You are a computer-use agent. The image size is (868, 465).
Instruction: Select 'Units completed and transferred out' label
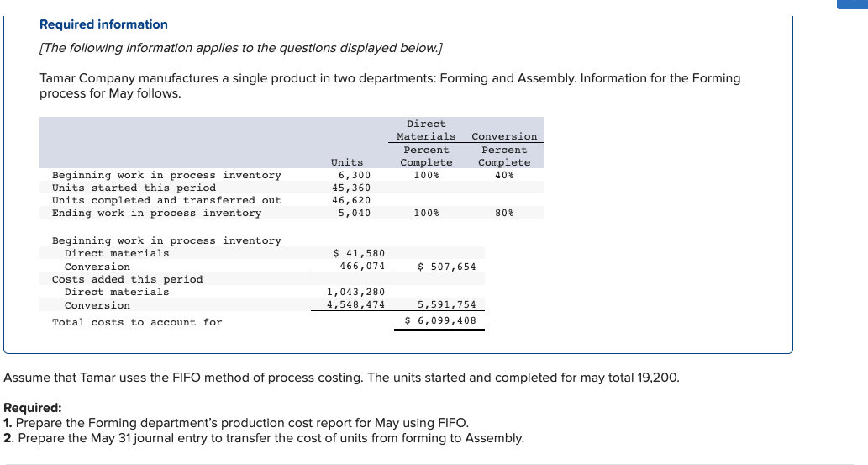166,201
